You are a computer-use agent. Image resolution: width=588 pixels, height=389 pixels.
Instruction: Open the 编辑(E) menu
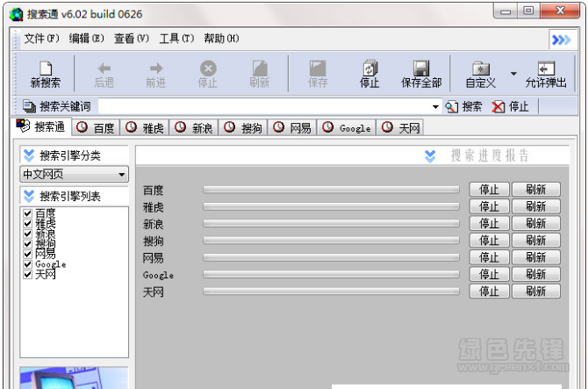(x=86, y=39)
